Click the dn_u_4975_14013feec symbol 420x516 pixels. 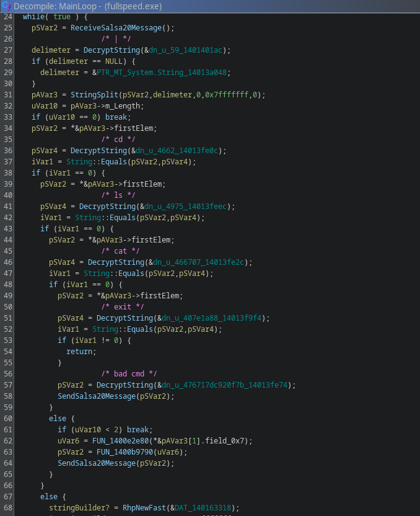(186, 207)
